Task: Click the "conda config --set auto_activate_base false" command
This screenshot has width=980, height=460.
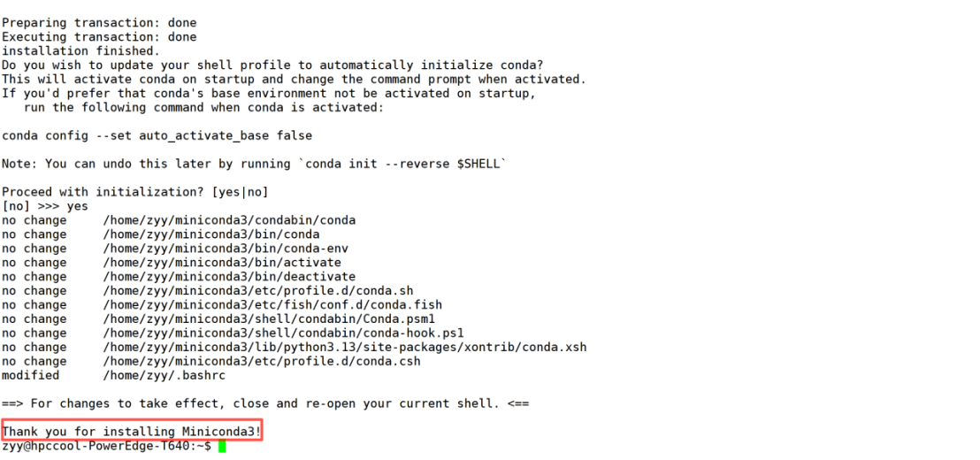Action: (157, 135)
